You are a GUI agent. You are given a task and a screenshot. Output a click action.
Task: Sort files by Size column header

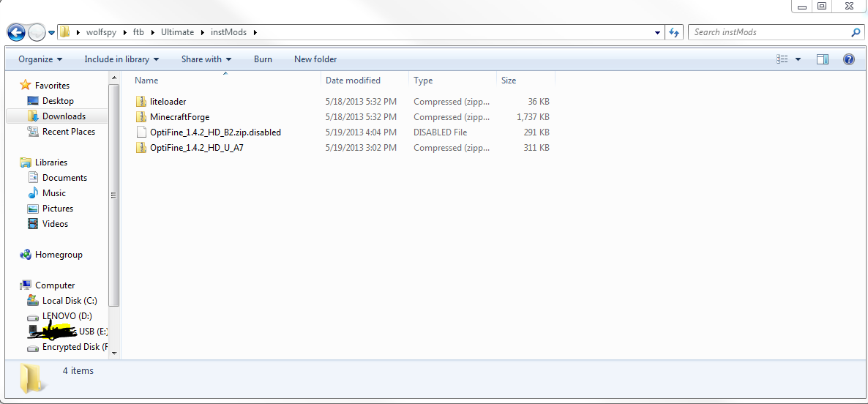(509, 81)
